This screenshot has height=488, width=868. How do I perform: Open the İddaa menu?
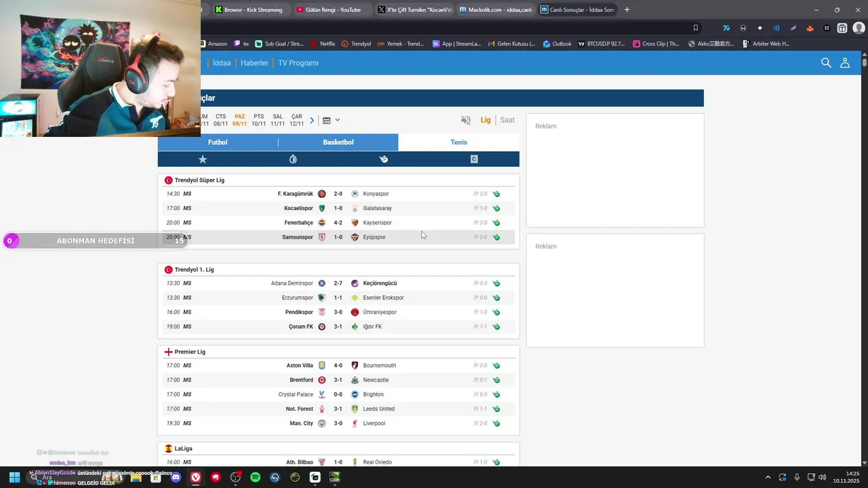pyautogui.click(x=222, y=63)
